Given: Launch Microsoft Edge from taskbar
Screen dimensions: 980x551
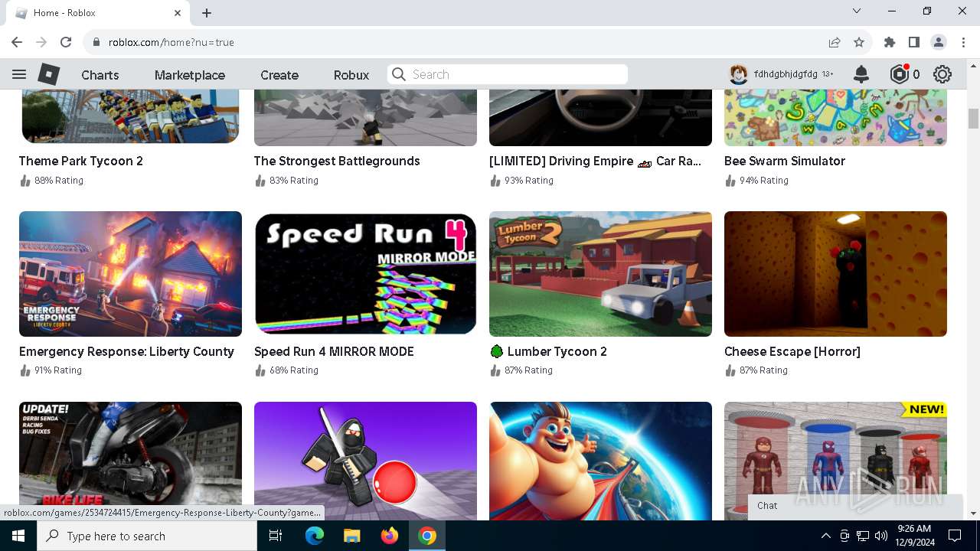Looking at the screenshot, I should click(314, 536).
